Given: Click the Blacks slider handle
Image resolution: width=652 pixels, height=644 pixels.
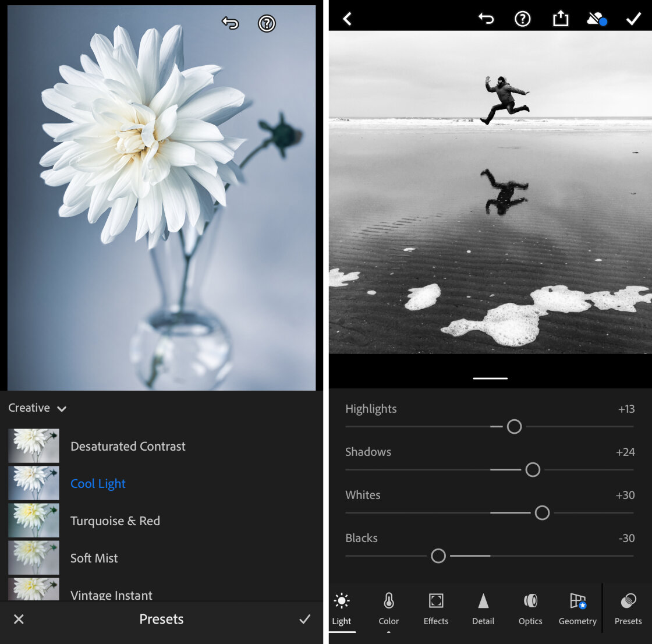Looking at the screenshot, I should [438, 556].
